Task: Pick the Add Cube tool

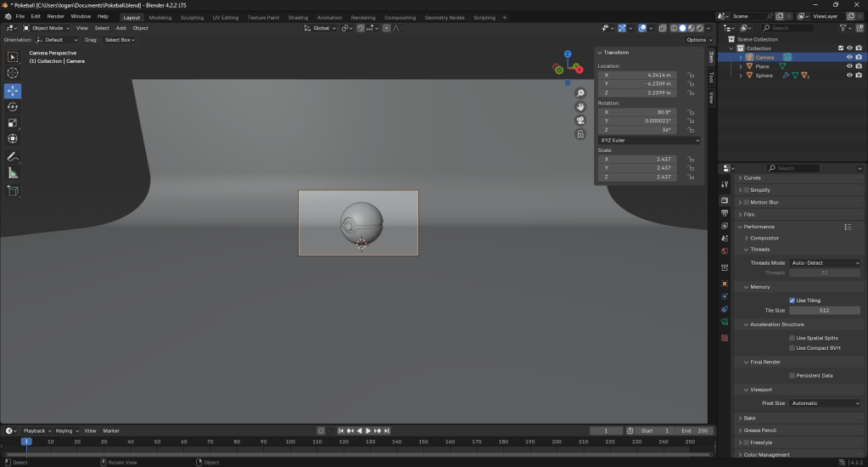Action: [x=13, y=191]
